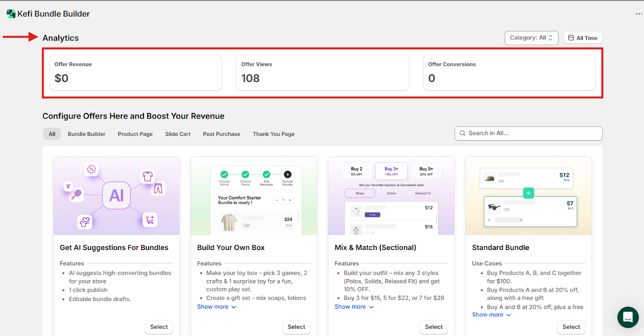This screenshot has height=336, width=644.
Task: Select the Get AI Suggestions For Bundles offer
Action: (159, 327)
